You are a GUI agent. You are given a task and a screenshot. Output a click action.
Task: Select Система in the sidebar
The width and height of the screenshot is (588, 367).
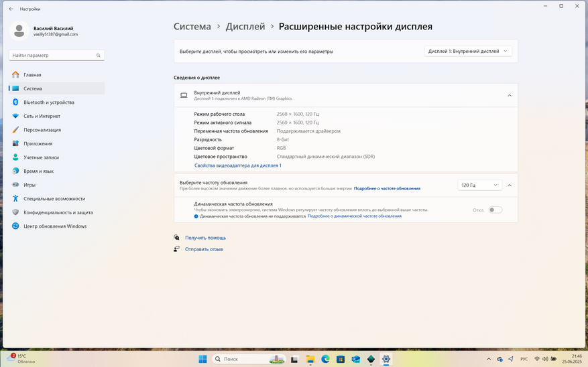point(56,88)
